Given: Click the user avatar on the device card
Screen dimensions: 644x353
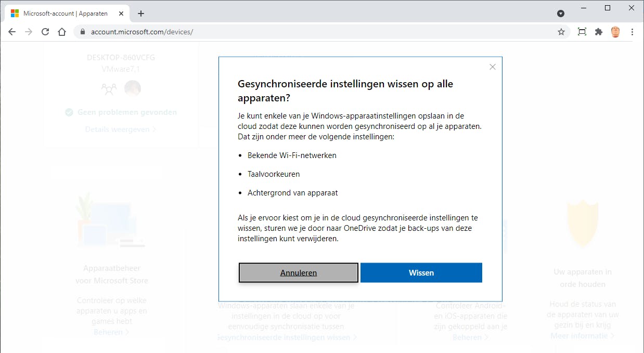Looking at the screenshot, I should pos(133,88).
